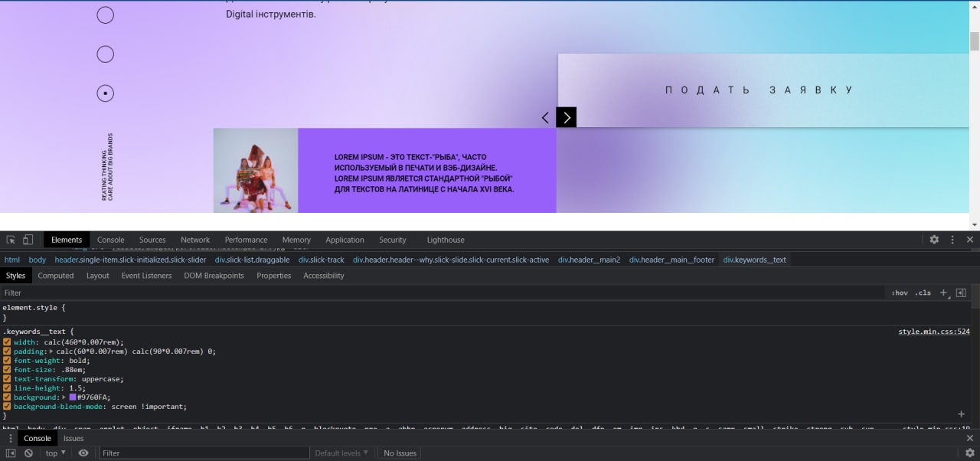Viewport: 980px width, 461px height.
Task: Open the top JavaScript context dropdown
Action: (57, 453)
